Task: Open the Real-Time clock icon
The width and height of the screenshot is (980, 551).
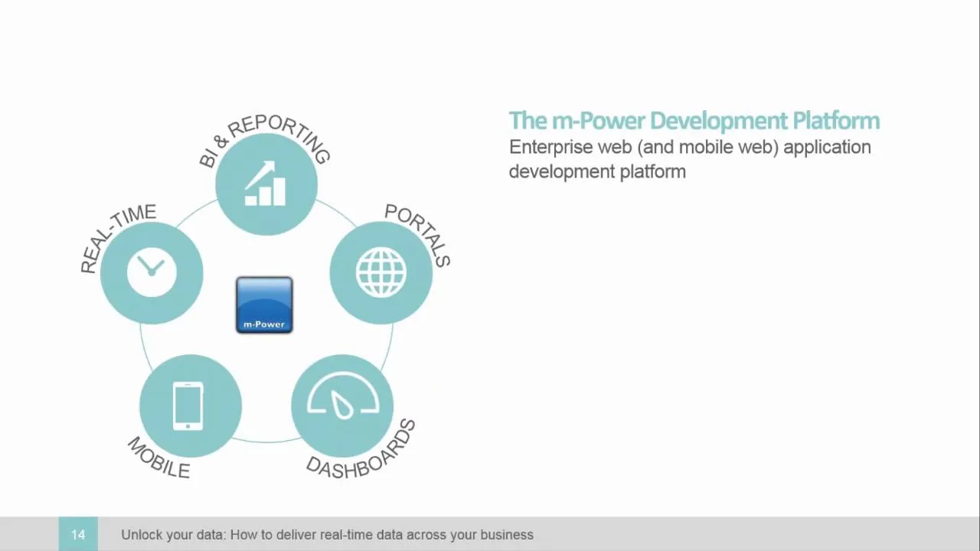Action: point(152,272)
